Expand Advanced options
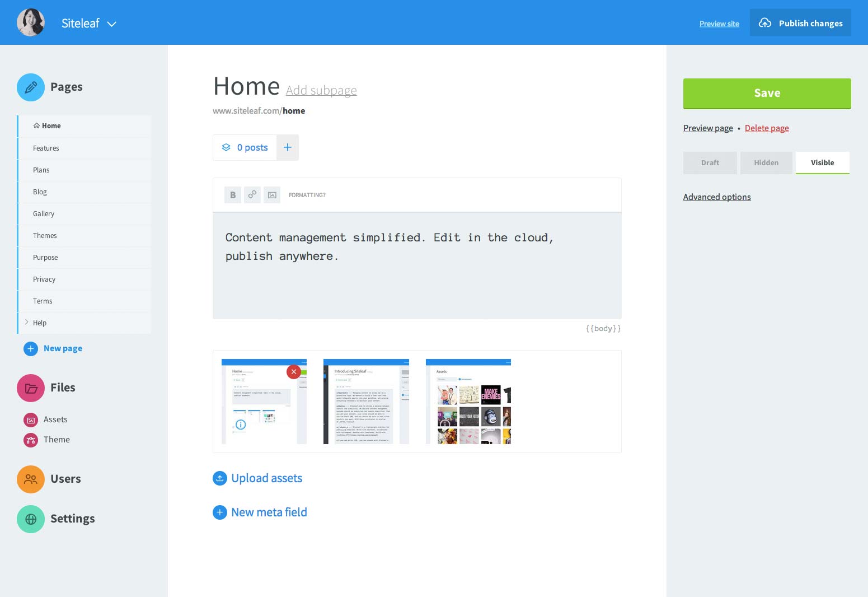 click(x=717, y=197)
